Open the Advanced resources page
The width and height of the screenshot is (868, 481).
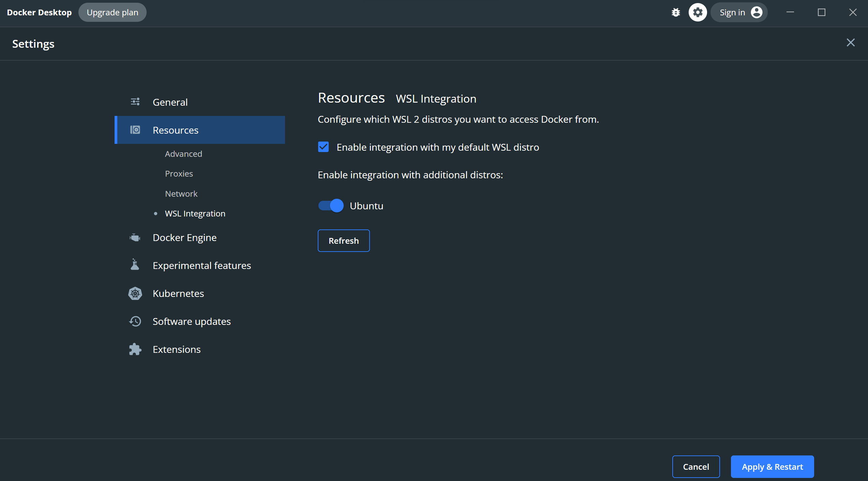click(x=183, y=154)
